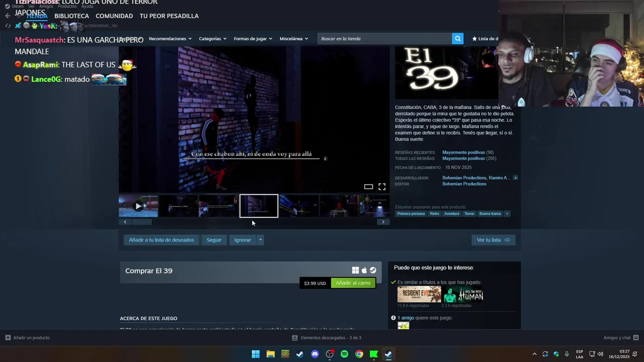This screenshot has width=644, height=362.
Task: Switch to the COMUNIDAD tab
Action: (114, 16)
